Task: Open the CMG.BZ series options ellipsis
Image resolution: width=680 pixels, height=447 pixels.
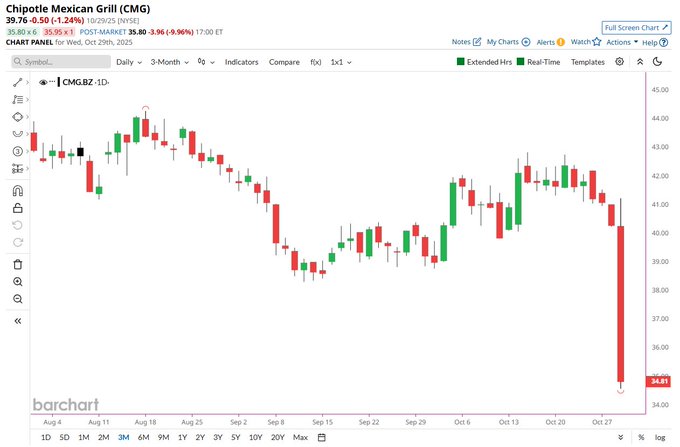Action: pyautogui.click(x=52, y=82)
